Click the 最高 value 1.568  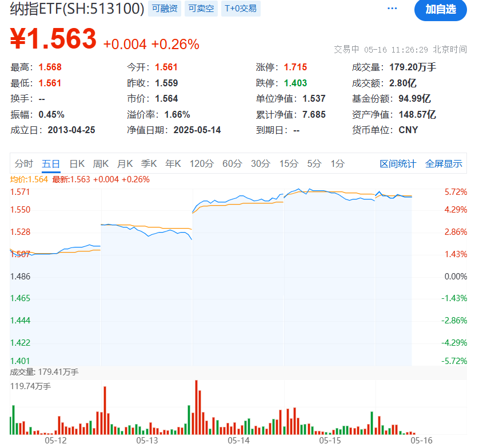(x=50, y=67)
